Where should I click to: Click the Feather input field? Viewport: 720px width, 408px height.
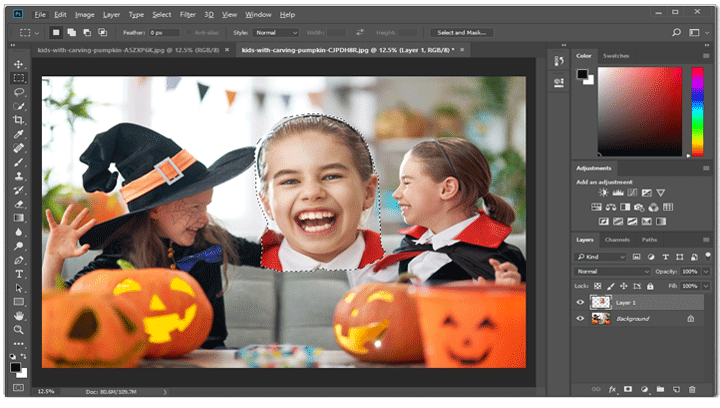[162, 32]
